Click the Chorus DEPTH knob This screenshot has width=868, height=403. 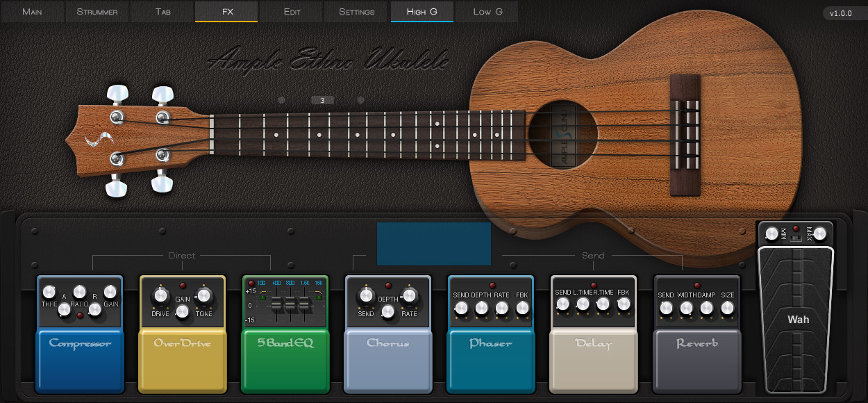point(387,311)
